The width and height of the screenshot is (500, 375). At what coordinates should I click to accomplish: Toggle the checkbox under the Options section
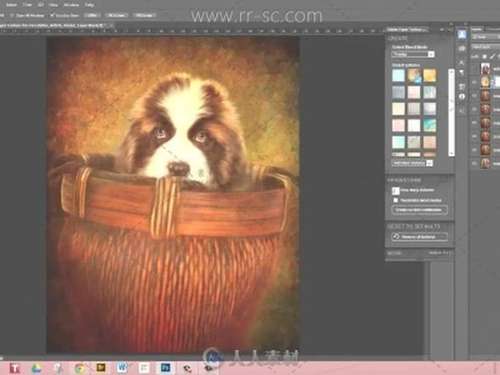click(x=396, y=200)
